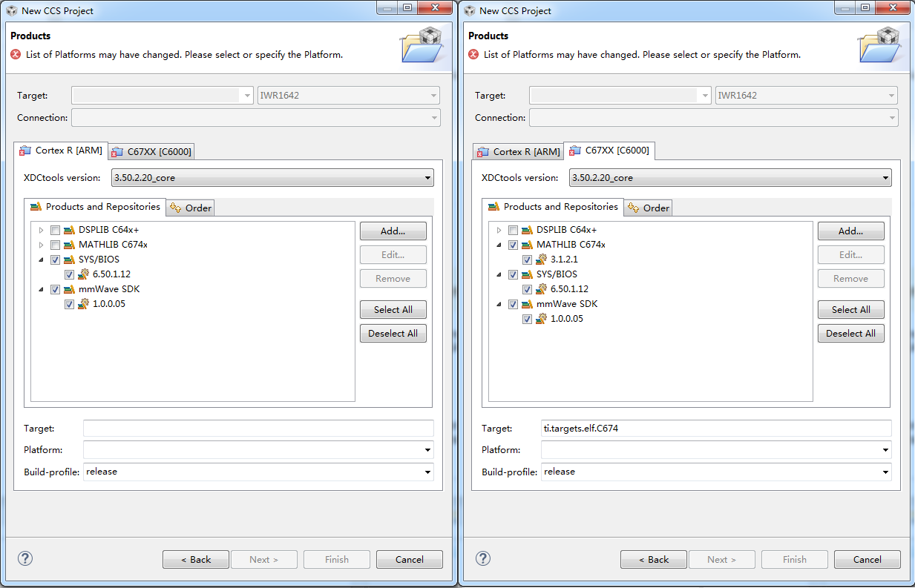The height and width of the screenshot is (588, 915).
Task: Open Connection dropdown in right dialog
Action: click(x=714, y=118)
